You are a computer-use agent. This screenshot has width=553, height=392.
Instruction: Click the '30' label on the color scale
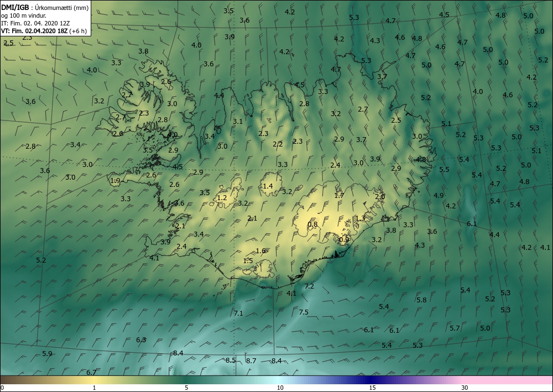click(465, 388)
